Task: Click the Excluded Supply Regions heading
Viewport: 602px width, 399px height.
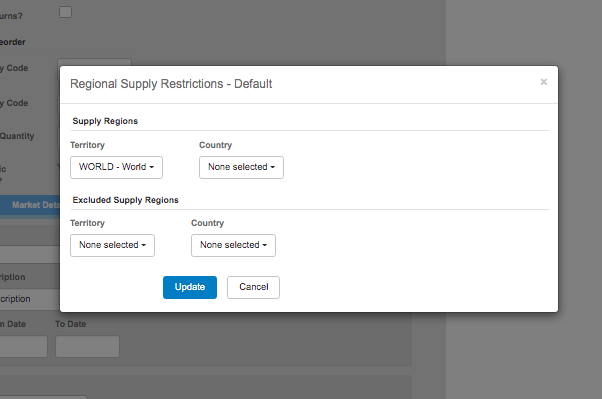Action: (126, 200)
